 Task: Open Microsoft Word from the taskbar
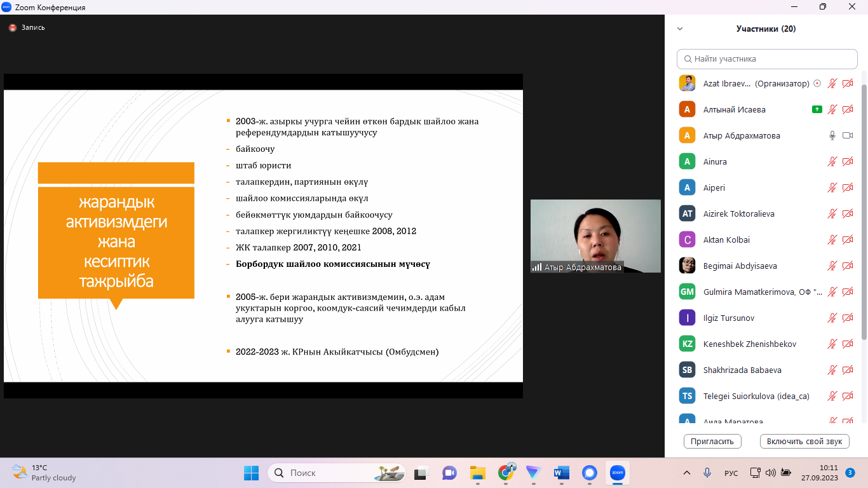tap(561, 473)
